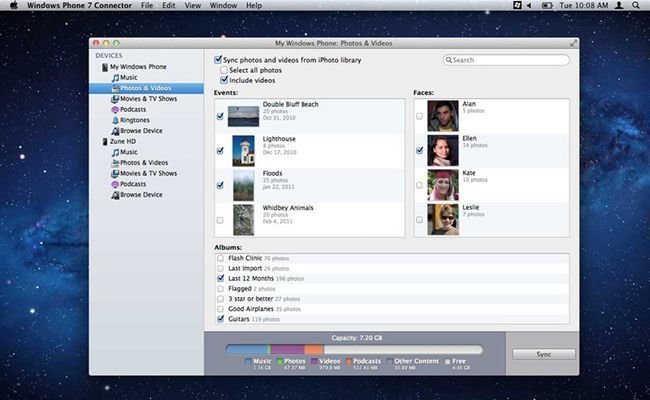
Task: Click My Windows Phone device icon
Action: (x=105, y=67)
